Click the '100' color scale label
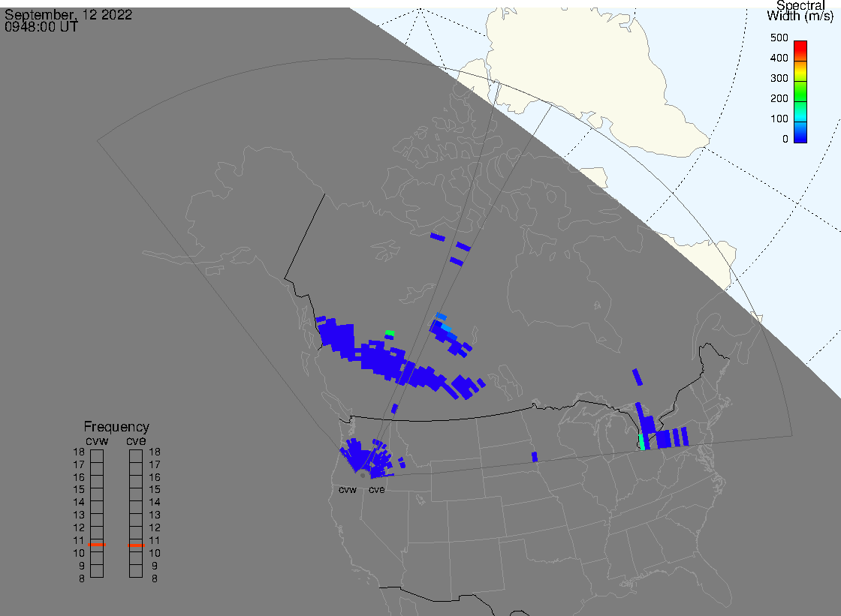Image resolution: width=841 pixels, height=616 pixels. tap(779, 119)
